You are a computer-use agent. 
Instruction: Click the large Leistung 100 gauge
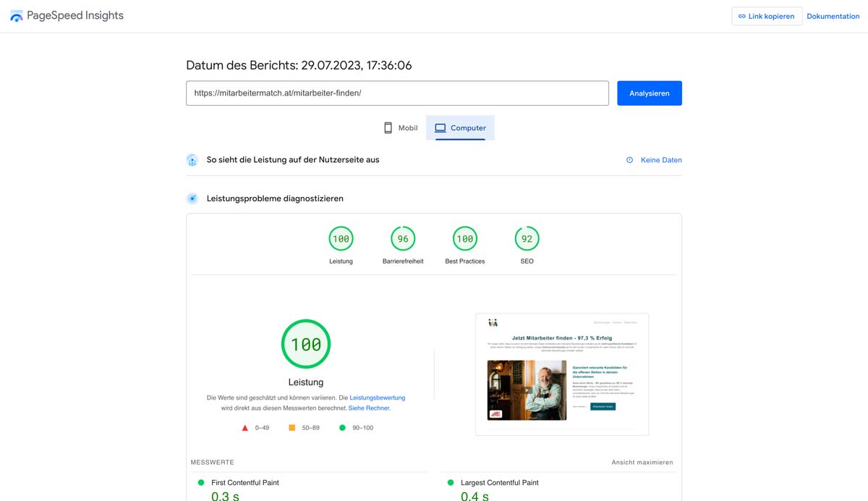point(306,344)
